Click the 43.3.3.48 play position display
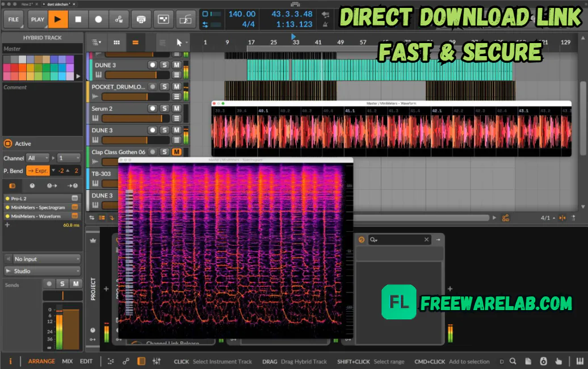The width and height of the screenshot is (588, 369). [292, 14]
